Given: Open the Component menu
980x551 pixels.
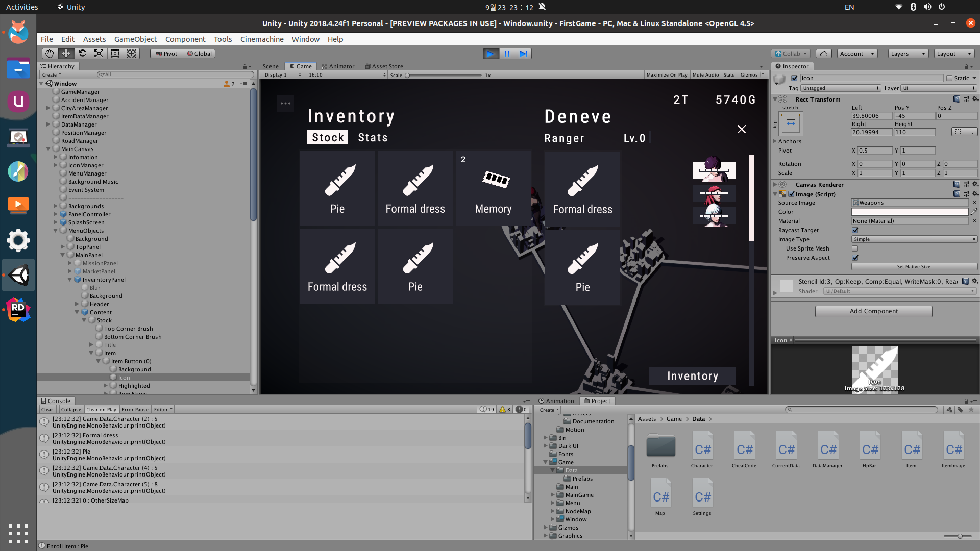Looking at the screenshot, I should (185, 39).
